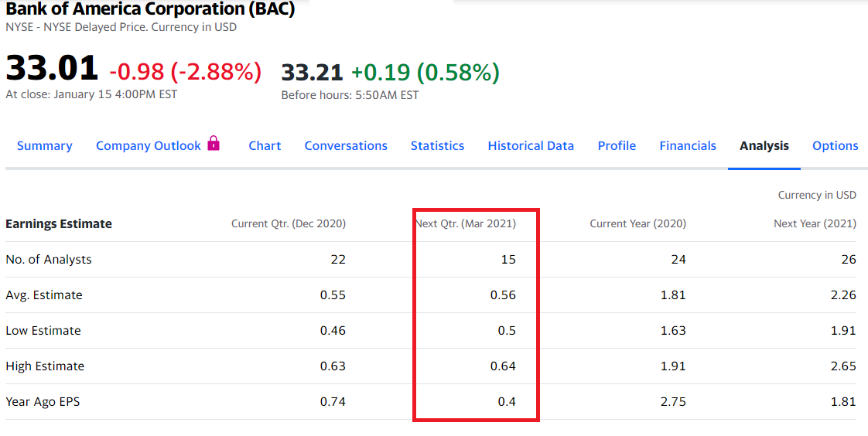Click the Avg. Estimate 0.56 value
868x436 pixels.
pyautogui.click(x=503, y=295)
